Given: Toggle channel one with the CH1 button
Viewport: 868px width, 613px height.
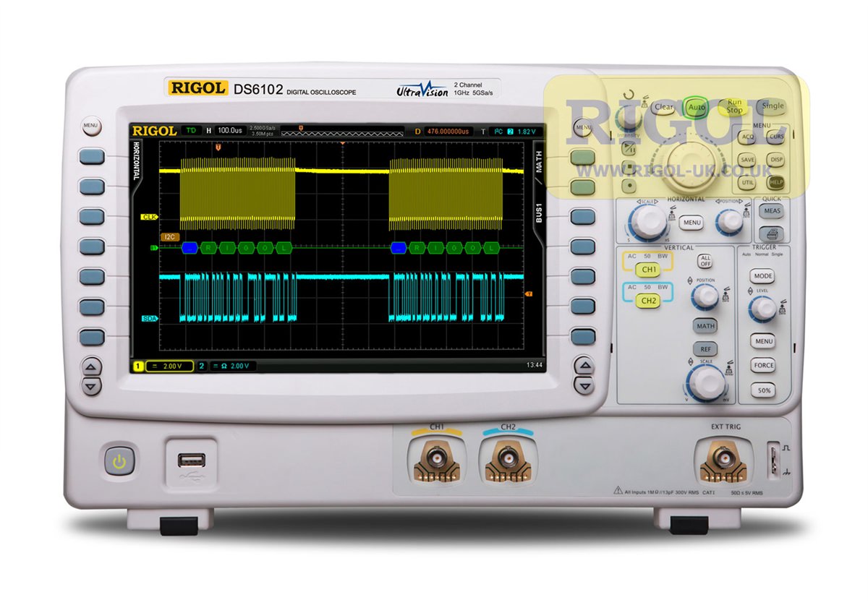Looking at the screenshot, I should point(648,270).
